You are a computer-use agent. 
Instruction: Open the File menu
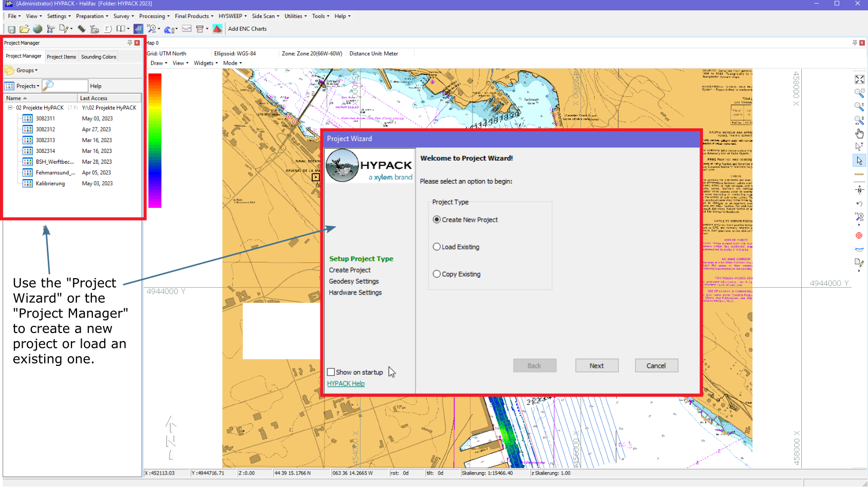coord(14,16)
